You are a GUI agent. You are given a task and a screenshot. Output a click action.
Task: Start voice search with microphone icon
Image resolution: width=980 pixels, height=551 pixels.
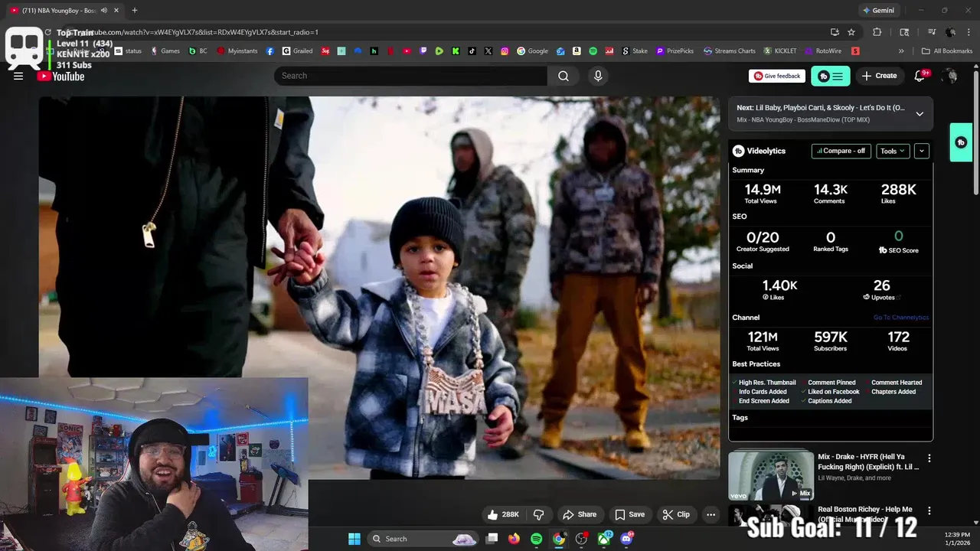click(598, 76)
